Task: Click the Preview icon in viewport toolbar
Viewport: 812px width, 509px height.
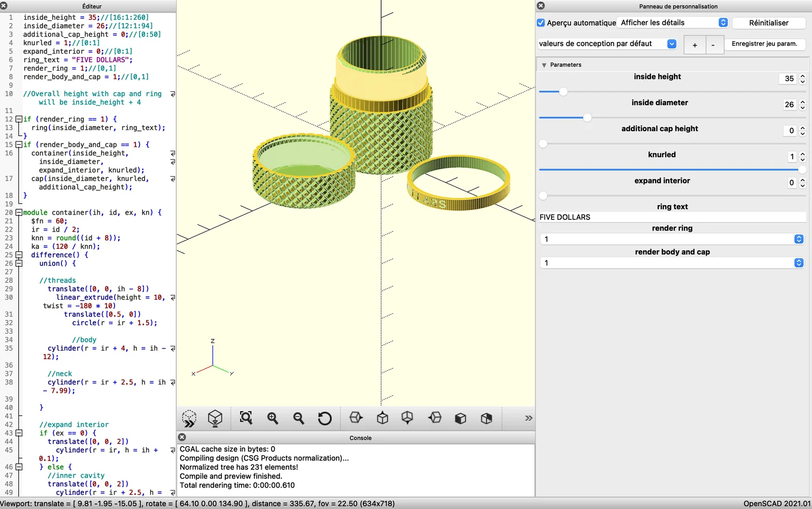Action: point(189,419)
